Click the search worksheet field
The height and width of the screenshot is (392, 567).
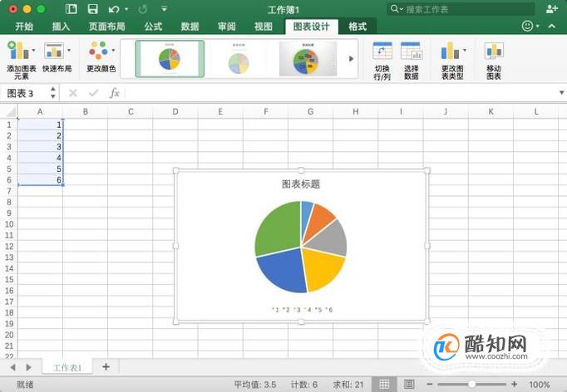coord(461,9)
